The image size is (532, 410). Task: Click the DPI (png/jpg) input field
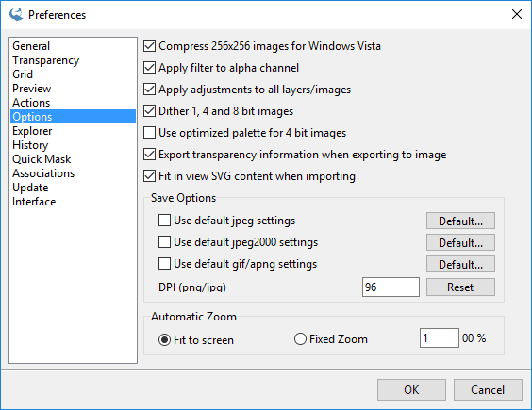pos(391,287)
